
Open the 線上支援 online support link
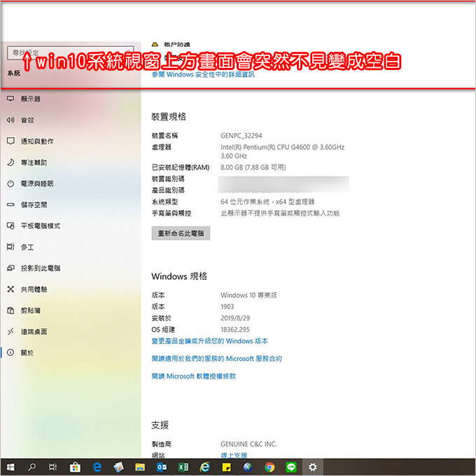(234, 456)
